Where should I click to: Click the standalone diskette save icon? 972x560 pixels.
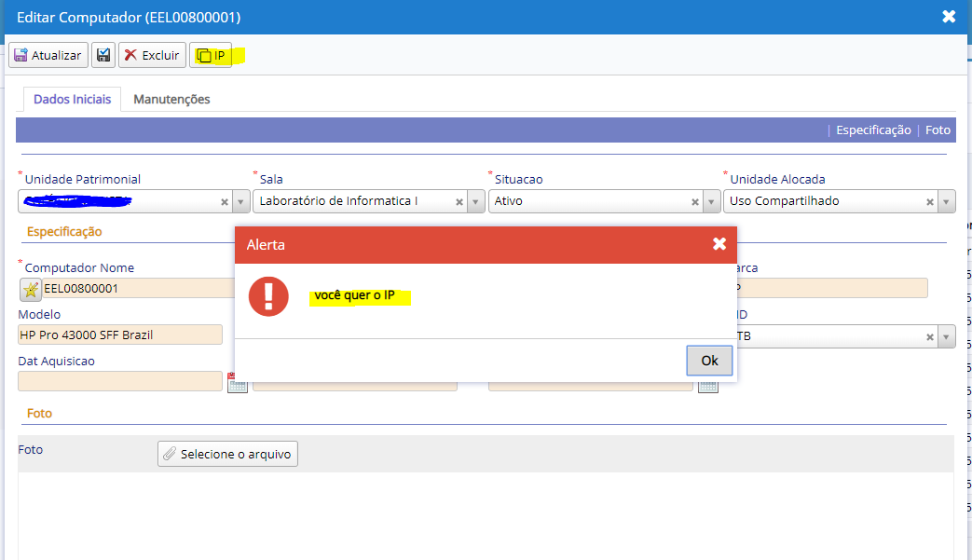pos(103,54)
